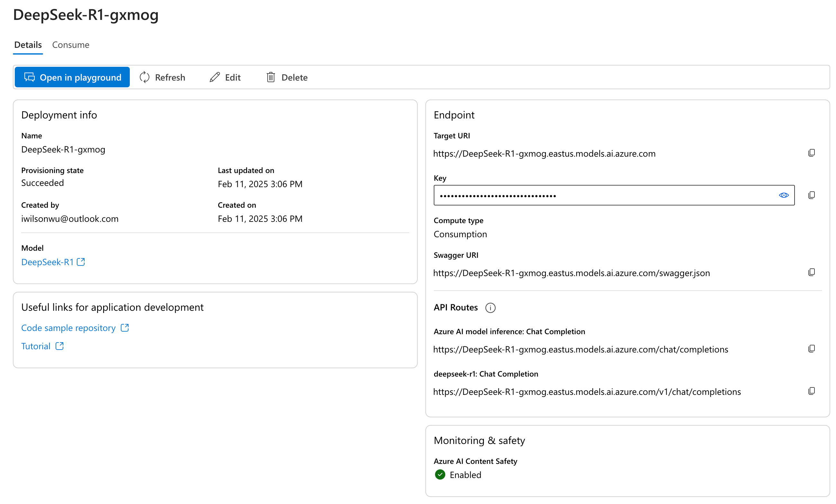This screenshot has width=836, height=504.
Task: Copy the deepseek-r1 v1 chat completions URL
Action: coord(811,391)
